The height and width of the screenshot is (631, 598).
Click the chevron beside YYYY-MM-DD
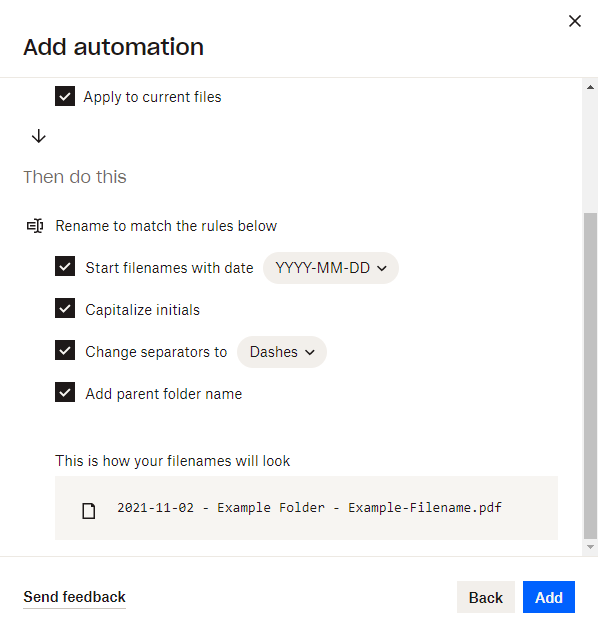(382, 268)
